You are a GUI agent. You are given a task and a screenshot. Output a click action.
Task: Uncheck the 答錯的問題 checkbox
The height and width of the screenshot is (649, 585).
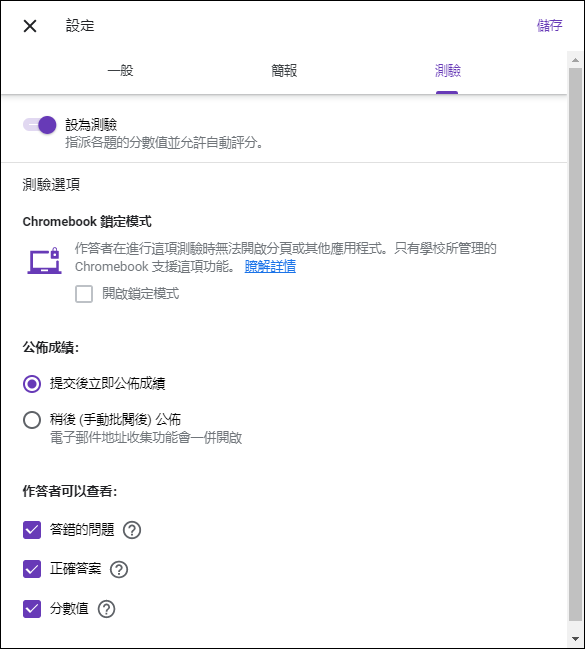(32, 530)
